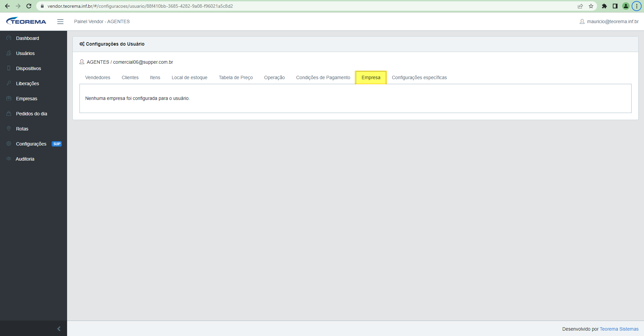The width and height of the screenshot is (644, 336).
Task: Click the Auditoria eye icon
Action: [9, 159]
